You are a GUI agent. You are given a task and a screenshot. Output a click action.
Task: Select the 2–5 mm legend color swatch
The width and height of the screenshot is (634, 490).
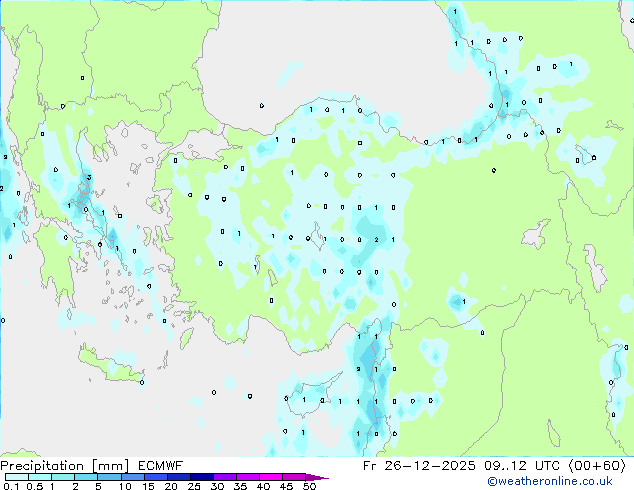coord(86,477)
